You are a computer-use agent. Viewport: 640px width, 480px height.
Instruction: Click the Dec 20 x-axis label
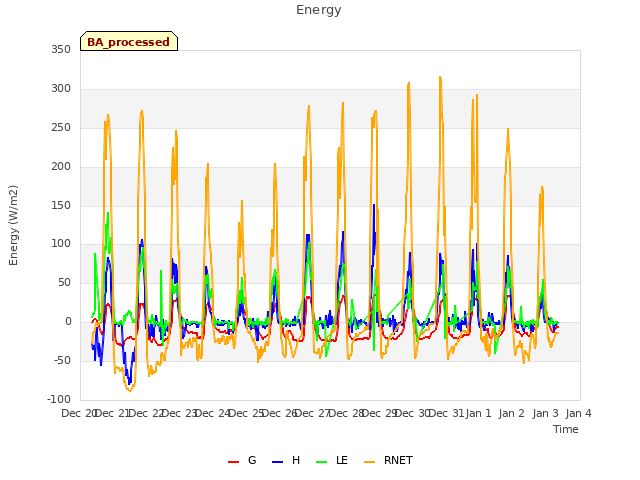[78, 413]
